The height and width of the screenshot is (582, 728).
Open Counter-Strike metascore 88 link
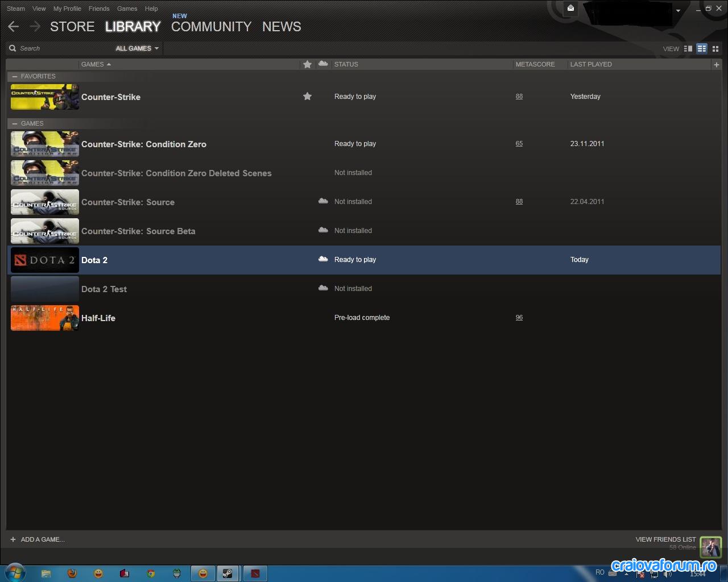519,97
